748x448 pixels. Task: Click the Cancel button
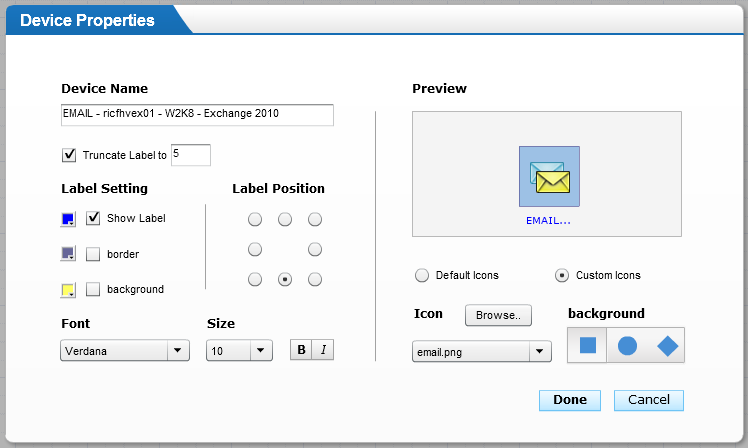pos(649,400)
